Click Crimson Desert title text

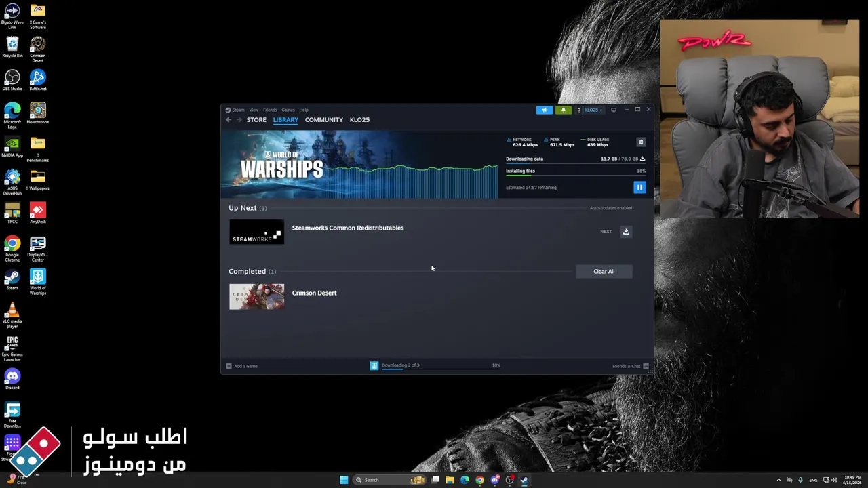pyautogui.click(x=314, y=293)
